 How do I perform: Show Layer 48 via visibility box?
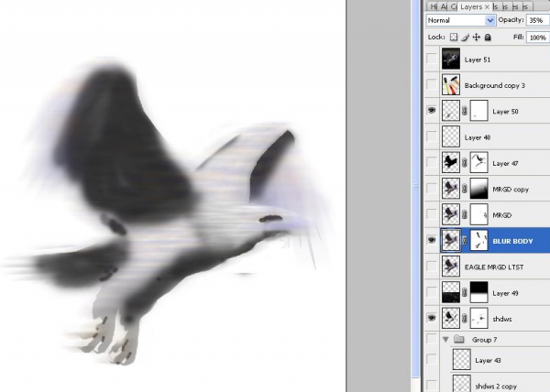pos(432,136)
